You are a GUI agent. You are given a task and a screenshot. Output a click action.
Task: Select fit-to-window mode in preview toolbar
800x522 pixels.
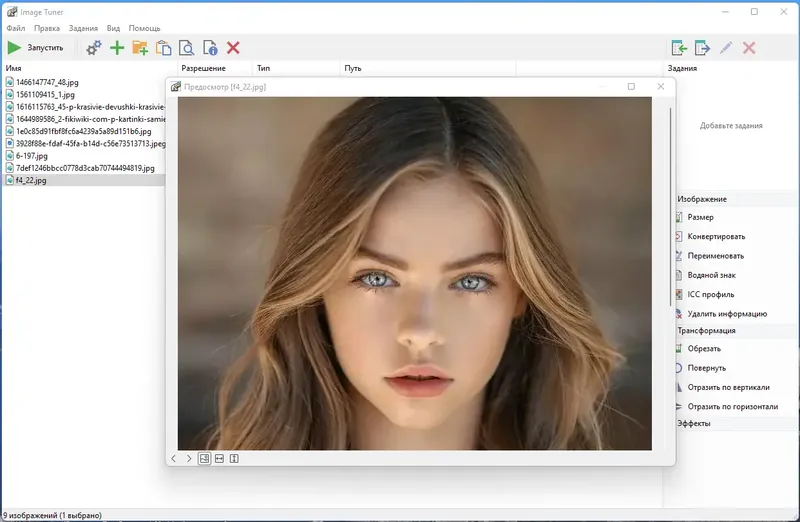click(204, 459)
